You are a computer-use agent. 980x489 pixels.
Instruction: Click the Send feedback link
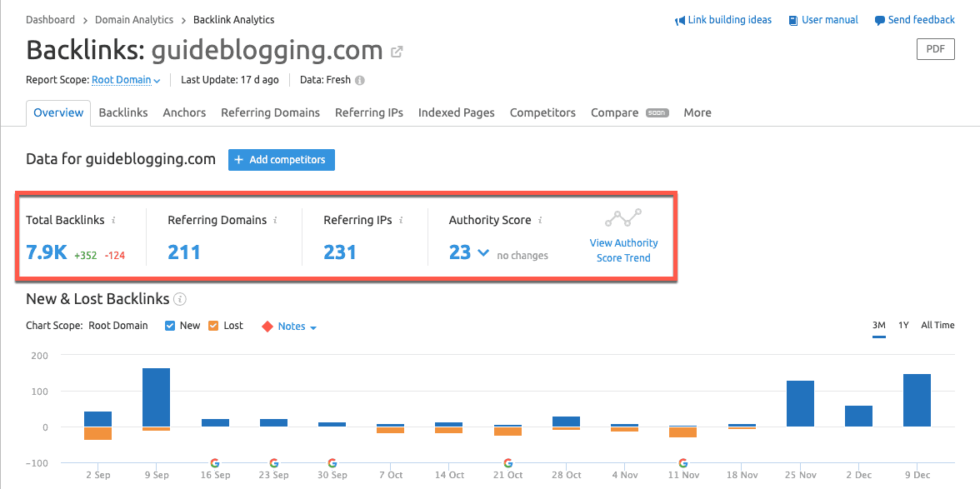[922, 20]
